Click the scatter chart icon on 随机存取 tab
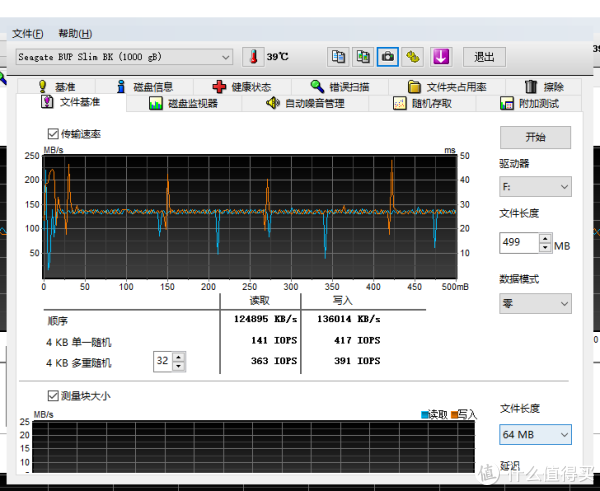The height and width of the screenshot is (491, 600). tap(399, 103)
